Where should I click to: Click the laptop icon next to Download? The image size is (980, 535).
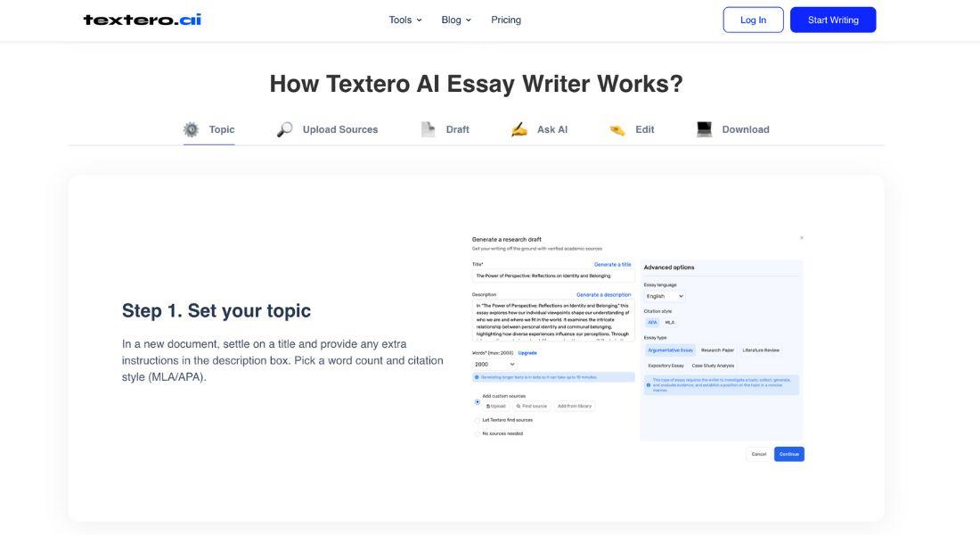pos(704,129)
